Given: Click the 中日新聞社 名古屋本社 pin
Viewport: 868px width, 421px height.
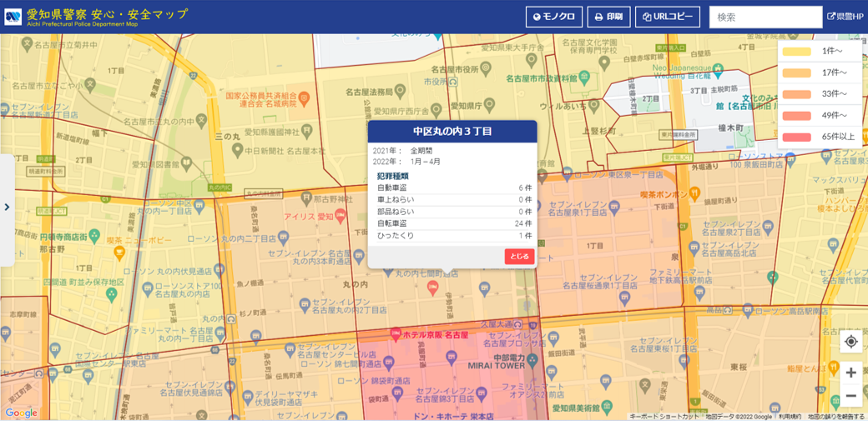Looking at the screenshot, I should 237,149.
